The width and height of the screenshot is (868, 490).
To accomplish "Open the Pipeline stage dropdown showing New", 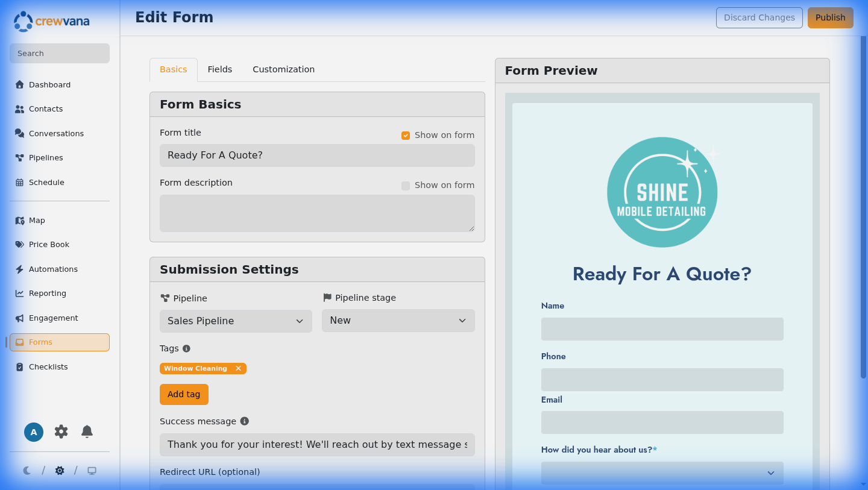I will (x=398, y=320).
